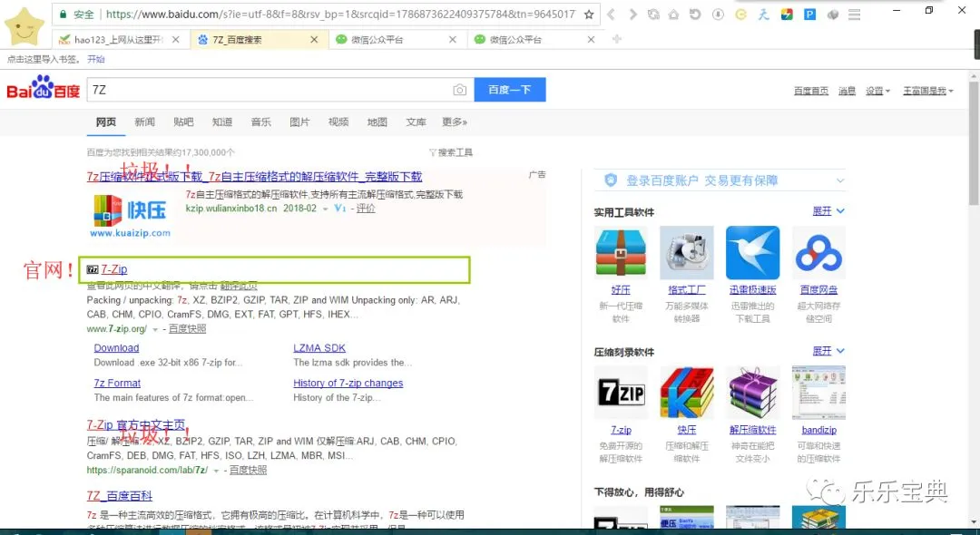Viewport: 980px width, 535px height.
Task: Expand the 更多» categories
Action: click(455, 122)
